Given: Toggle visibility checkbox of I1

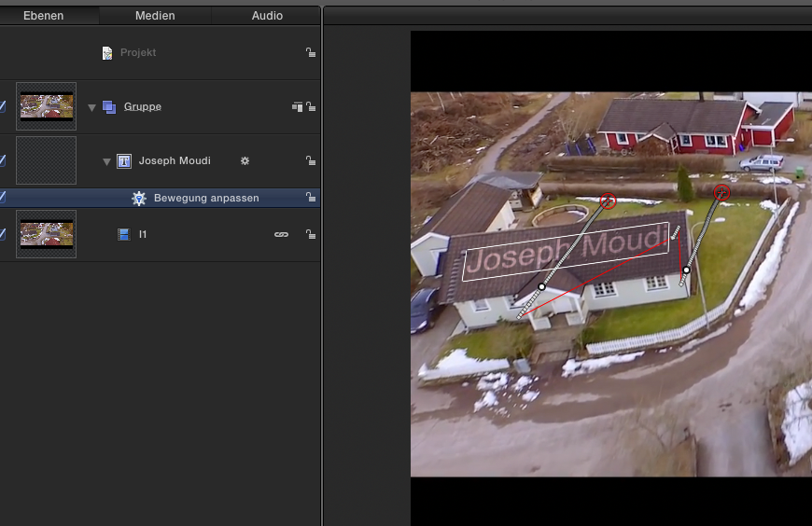Looking at the screenshot, I should pyautogui.click(x=3, y=234).
